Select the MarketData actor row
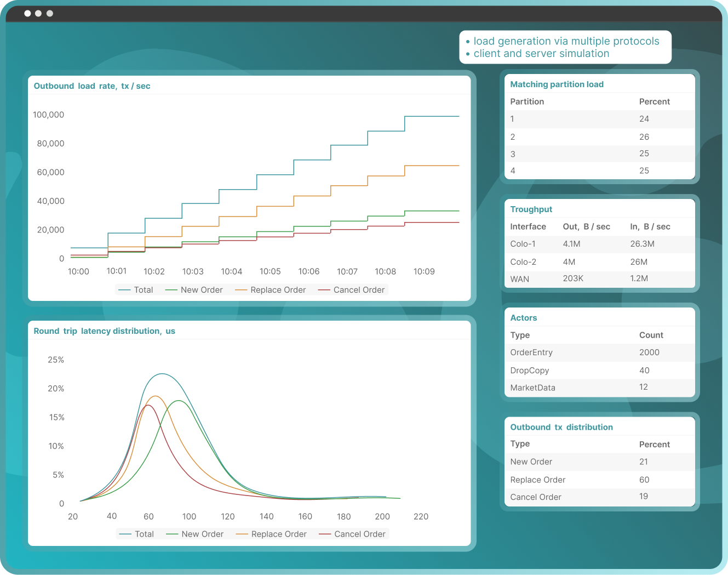 click(599, 388)
